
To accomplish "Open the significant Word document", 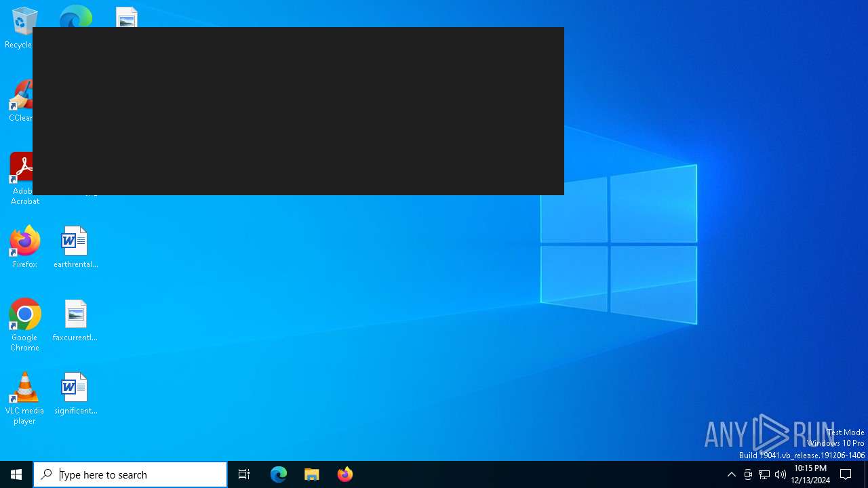I will [x=75, y=394].
